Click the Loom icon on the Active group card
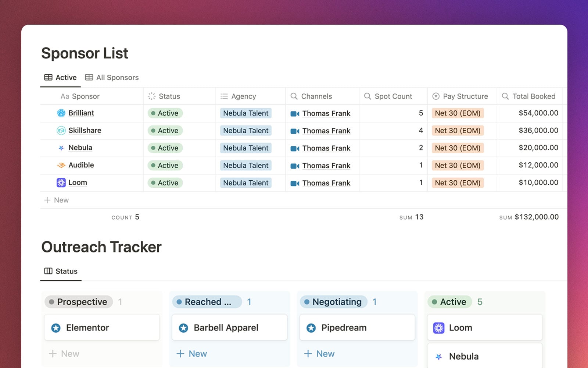588x368 pixels. (438, 327)
